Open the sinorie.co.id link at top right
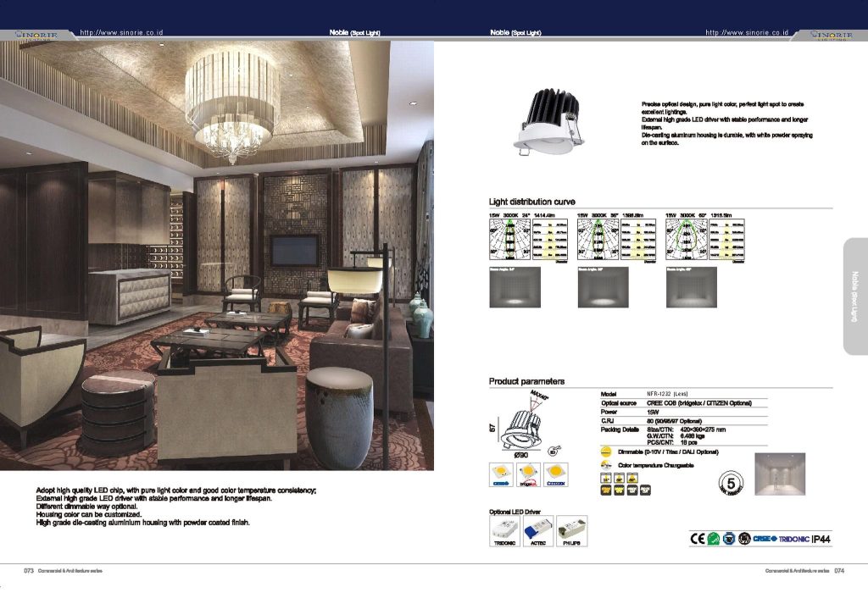The height and width of the screenshot is (593, 868). [x=747, y=32]
